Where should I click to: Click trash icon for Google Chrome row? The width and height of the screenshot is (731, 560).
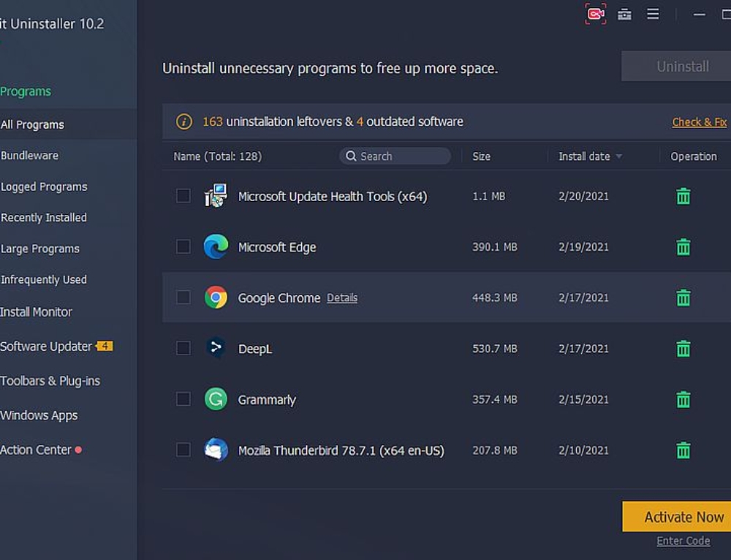point(683,298)
